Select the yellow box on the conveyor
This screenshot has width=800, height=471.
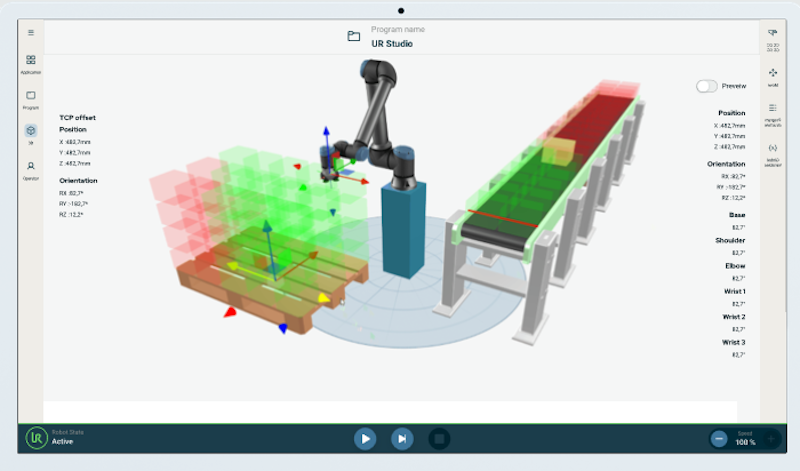click(x=558, y=152)
